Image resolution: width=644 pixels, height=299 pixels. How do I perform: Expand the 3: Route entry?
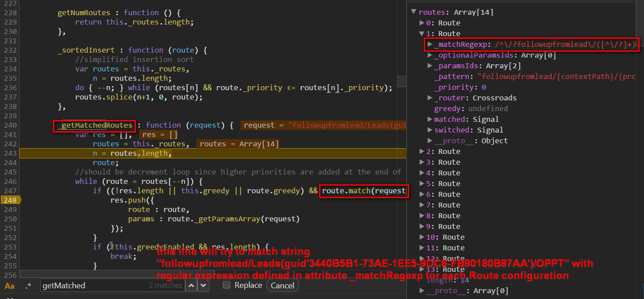(x=422, y=162)
